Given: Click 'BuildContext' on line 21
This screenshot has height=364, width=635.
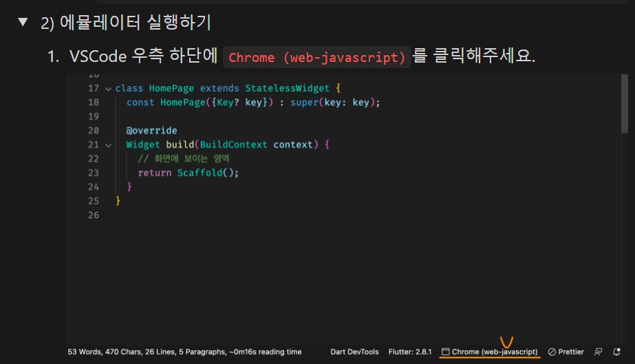Looking at the screenshot, I should 234,144.
